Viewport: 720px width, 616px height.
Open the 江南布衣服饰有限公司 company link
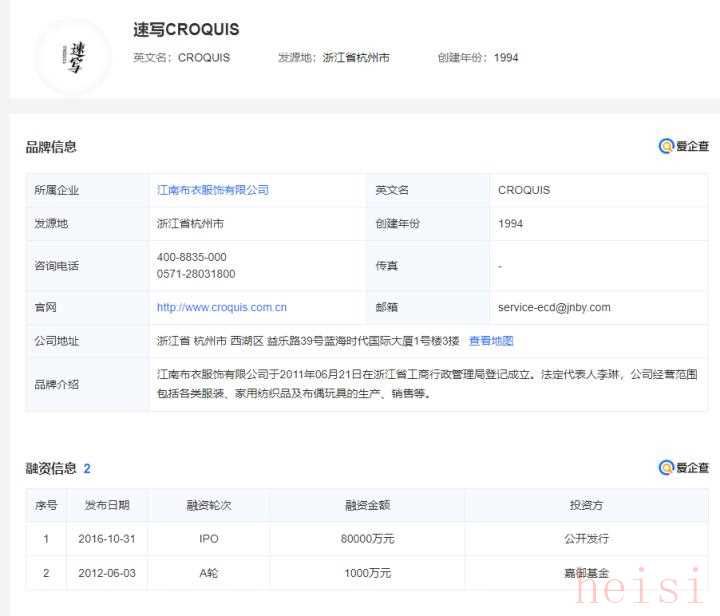tap(213, 190)
